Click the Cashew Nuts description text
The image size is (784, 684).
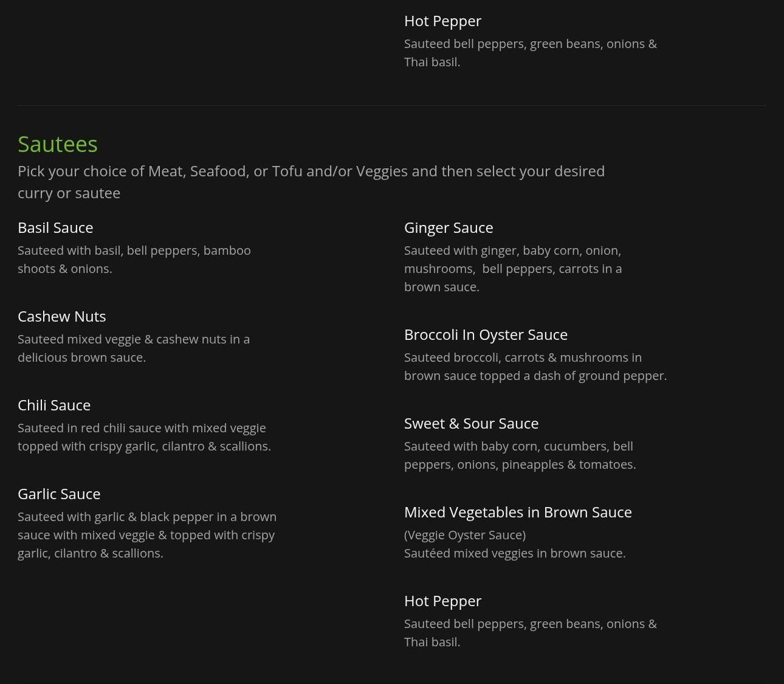(134, 348)
